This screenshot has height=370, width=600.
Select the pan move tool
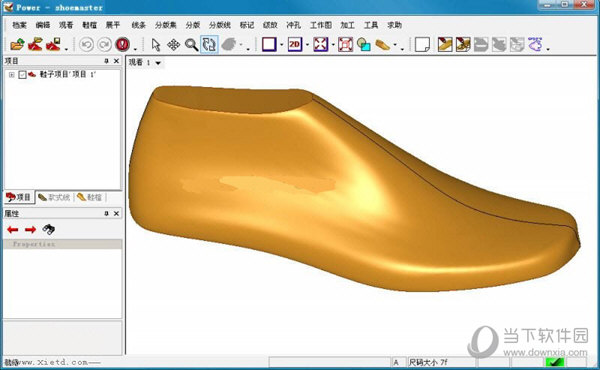point(173,45)
